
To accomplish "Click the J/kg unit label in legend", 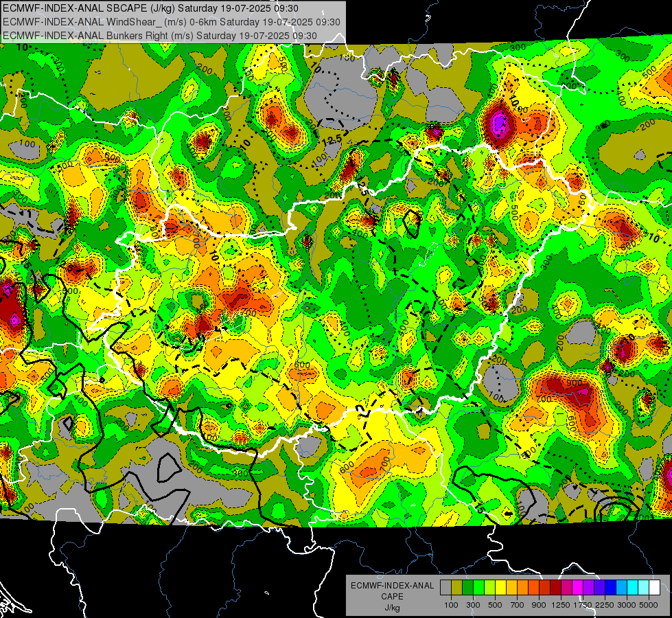I will pos(392,608).
